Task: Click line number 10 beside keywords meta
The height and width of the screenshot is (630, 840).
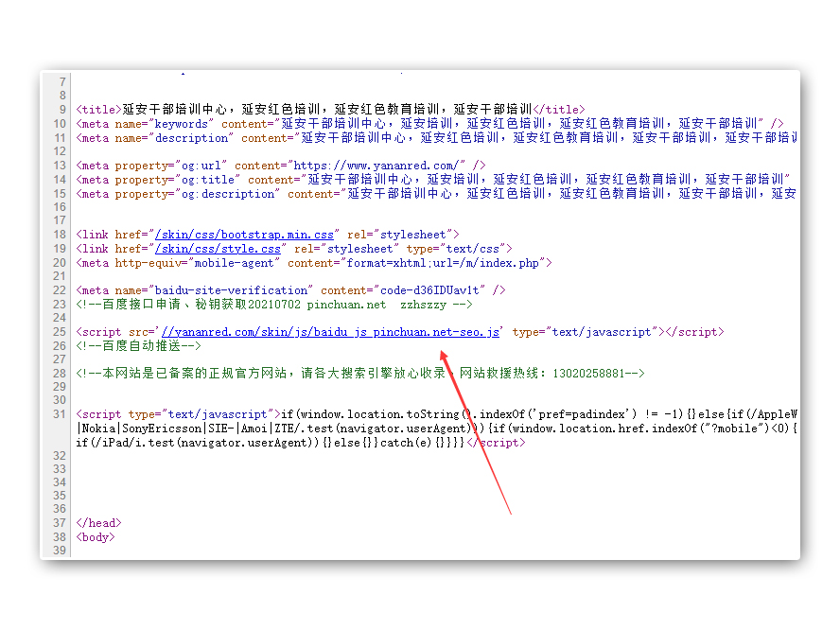Action: [61, 124]
